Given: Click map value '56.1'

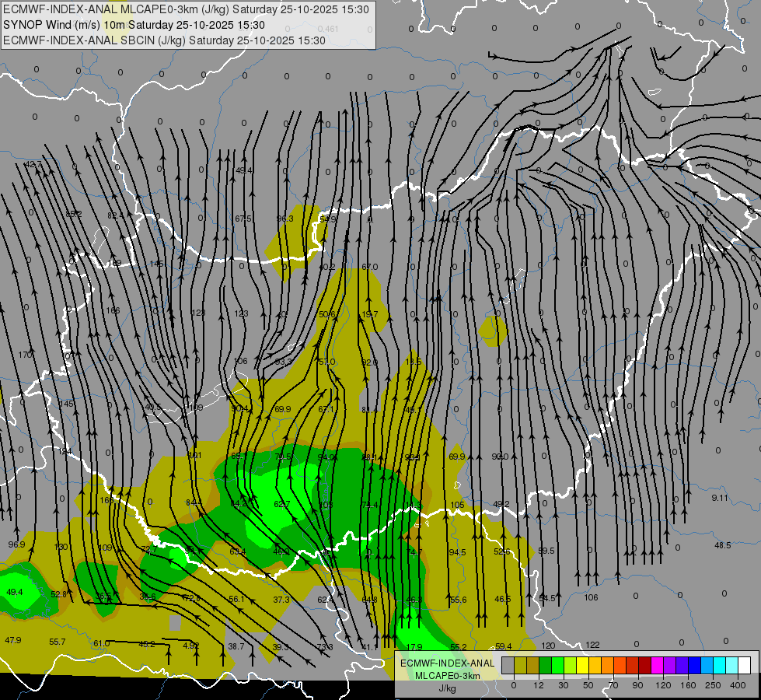Looking at the screenshot, I should 236,599.
